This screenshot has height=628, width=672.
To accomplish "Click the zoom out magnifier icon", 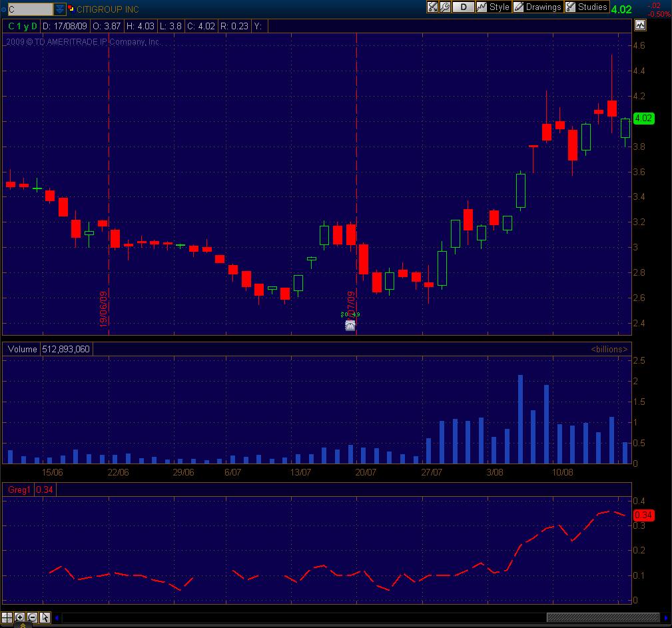I will [x=32, y=617].
